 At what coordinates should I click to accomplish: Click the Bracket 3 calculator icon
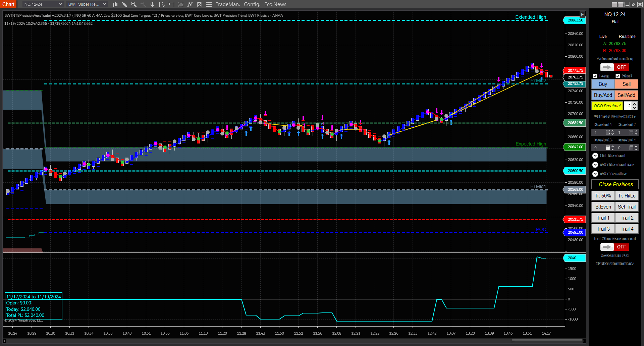pos(608,148)
